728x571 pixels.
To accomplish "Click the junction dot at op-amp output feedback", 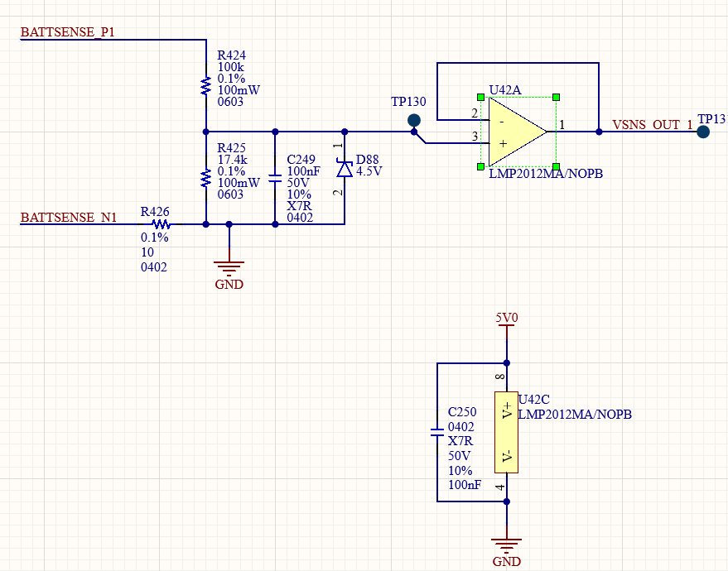I will pos(599,132).
